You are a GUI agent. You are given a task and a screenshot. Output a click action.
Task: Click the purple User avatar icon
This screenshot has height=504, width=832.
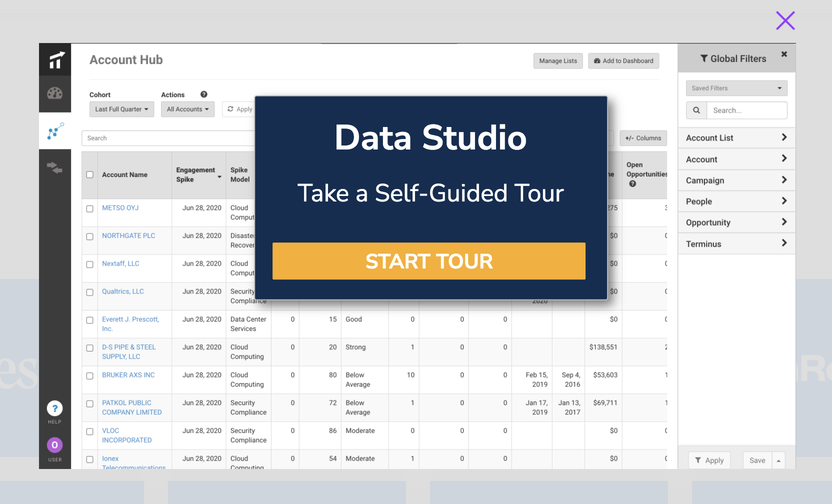point(55,445)
